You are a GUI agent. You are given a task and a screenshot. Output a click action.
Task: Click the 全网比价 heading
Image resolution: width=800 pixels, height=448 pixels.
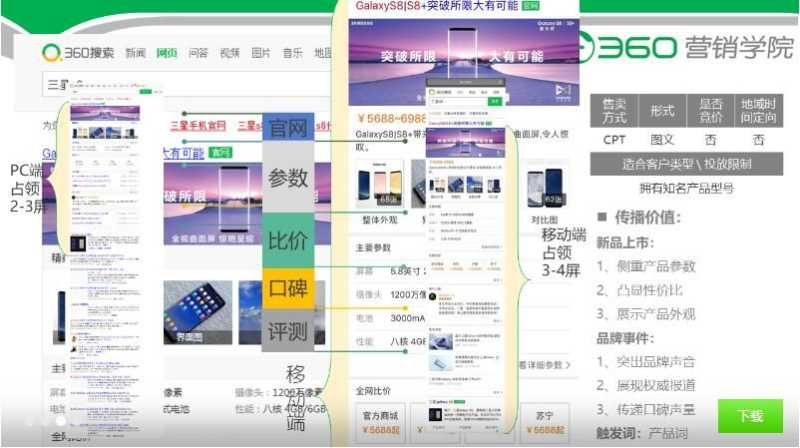click(x=373, y=391)
